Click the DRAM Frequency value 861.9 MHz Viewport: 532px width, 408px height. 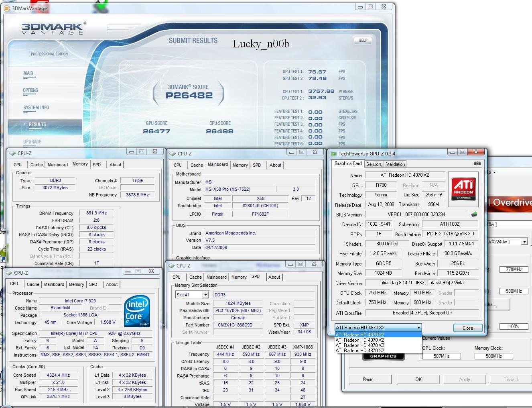[96, 213]
